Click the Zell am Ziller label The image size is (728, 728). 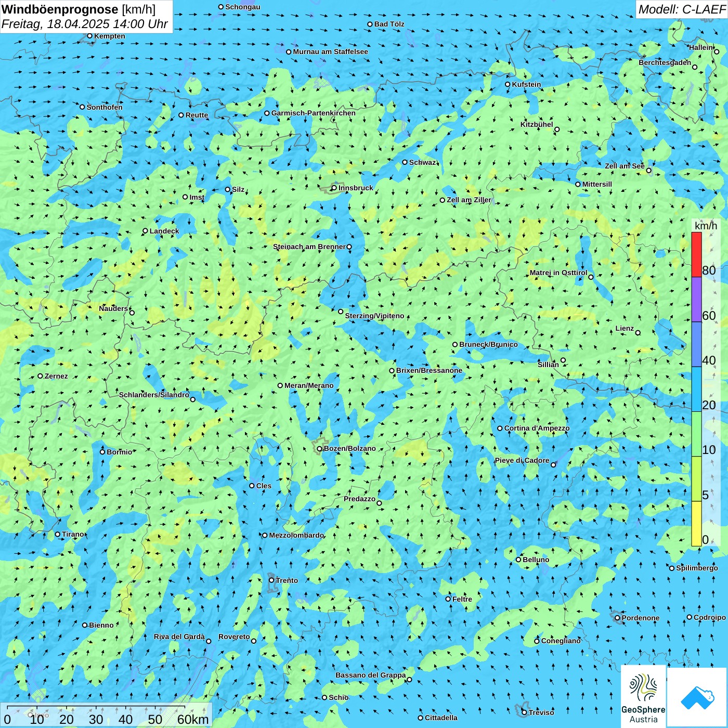(469, 200)
